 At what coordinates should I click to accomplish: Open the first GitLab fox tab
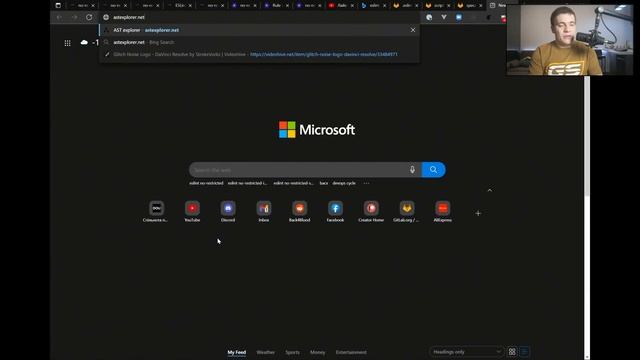[x=404, y=5]
